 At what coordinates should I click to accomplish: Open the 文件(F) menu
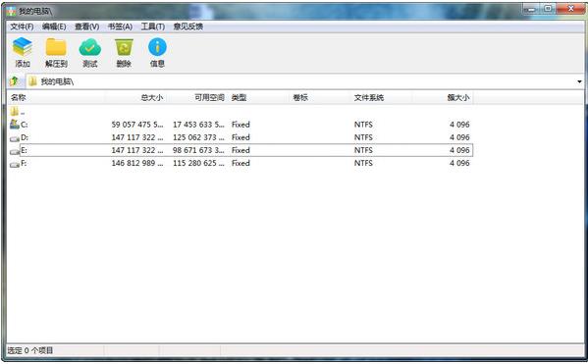click(22, 26)
